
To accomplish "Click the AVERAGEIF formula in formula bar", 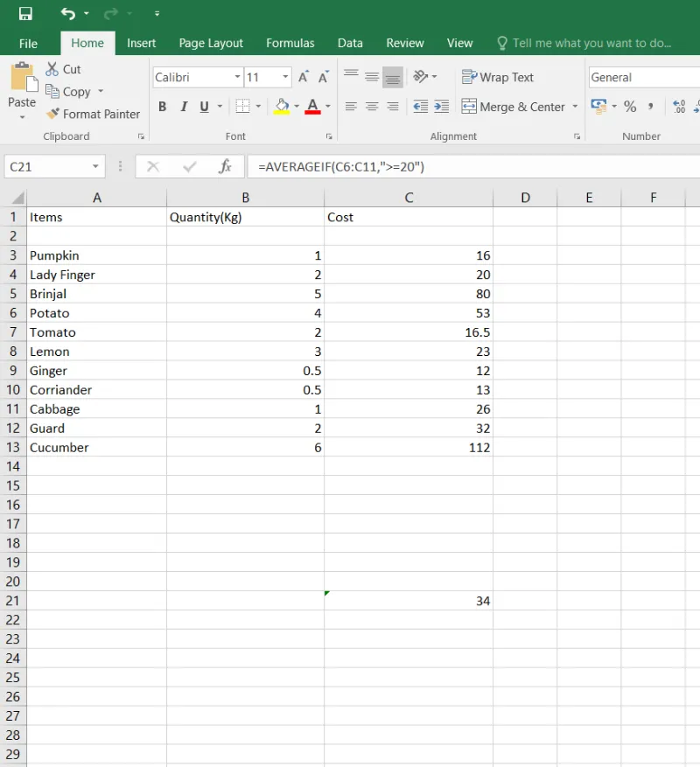I will pos(341,167).
